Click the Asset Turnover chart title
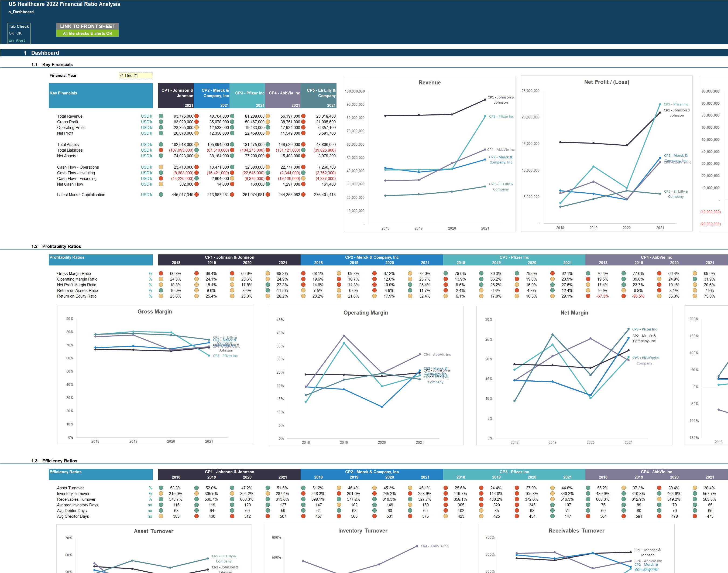Viewport: 728px width, 573px height. coord(154,531)
